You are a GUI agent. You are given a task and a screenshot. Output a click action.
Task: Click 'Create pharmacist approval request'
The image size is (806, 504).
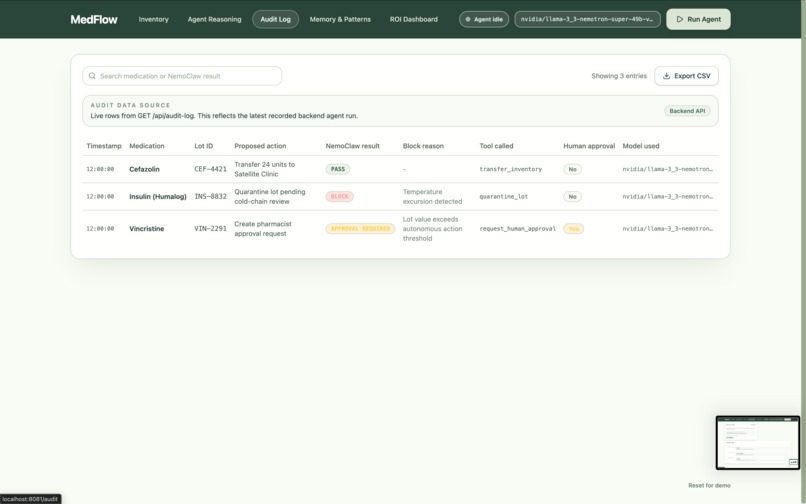[263, 229]
